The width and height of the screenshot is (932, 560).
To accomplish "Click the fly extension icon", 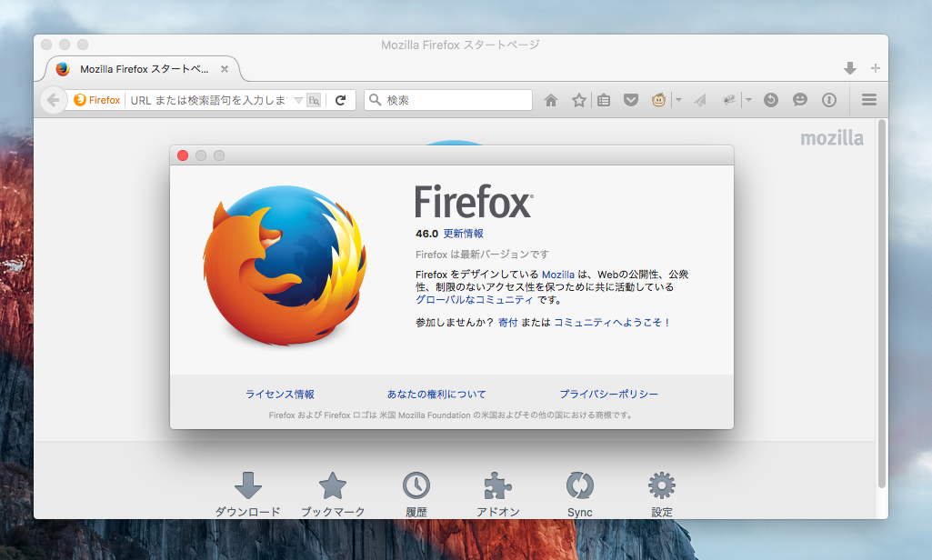I will click(x=728, y=100).
